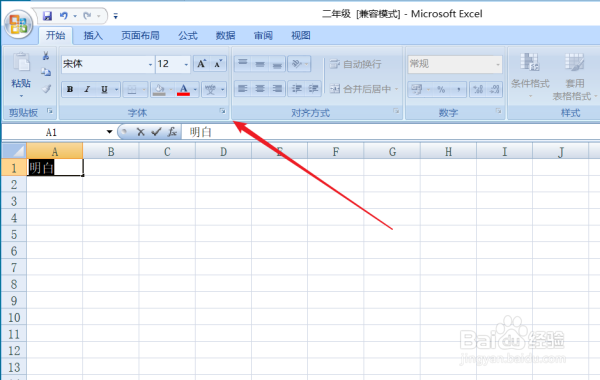Cut the selection with the scissors icon
The width and height of the screenshot is (600, 380).
pyautogui.click(x=46, y=56)
